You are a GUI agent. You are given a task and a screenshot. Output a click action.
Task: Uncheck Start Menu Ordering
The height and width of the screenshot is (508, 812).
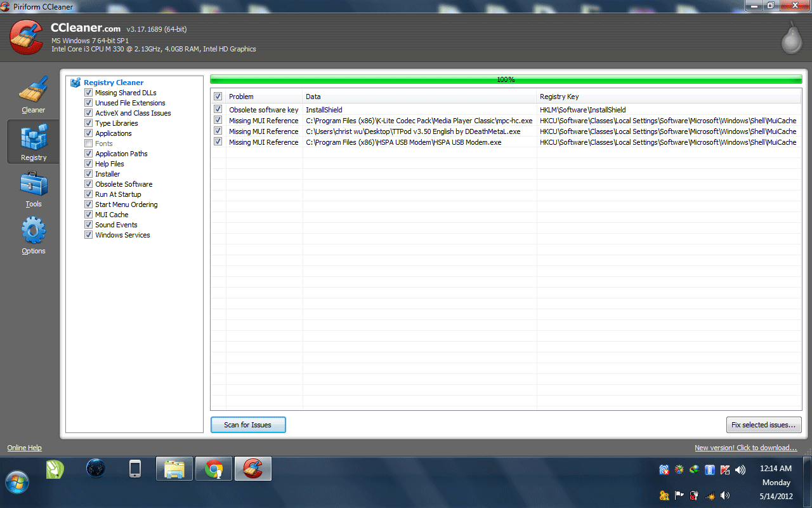89,204
